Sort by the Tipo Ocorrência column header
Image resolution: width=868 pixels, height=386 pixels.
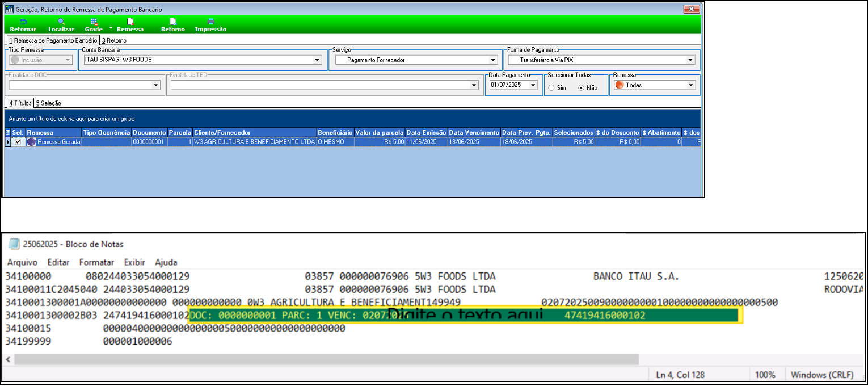pos(107,132)
